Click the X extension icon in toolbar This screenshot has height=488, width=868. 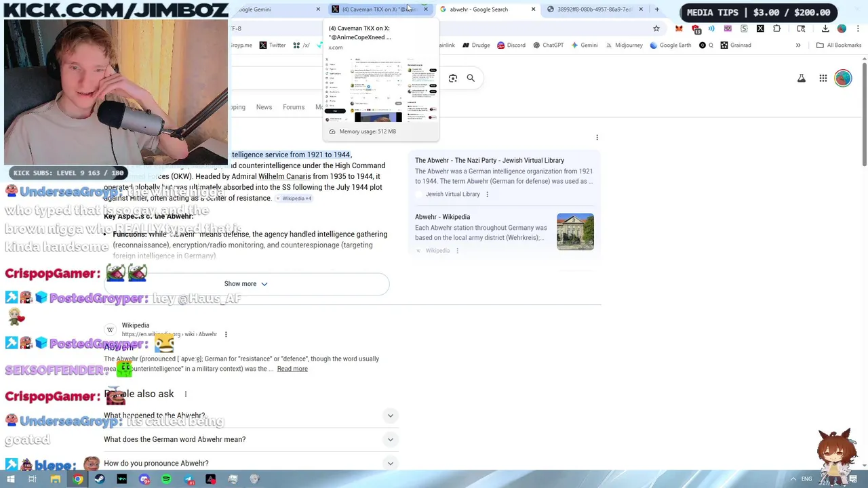[x=760, y=28]
